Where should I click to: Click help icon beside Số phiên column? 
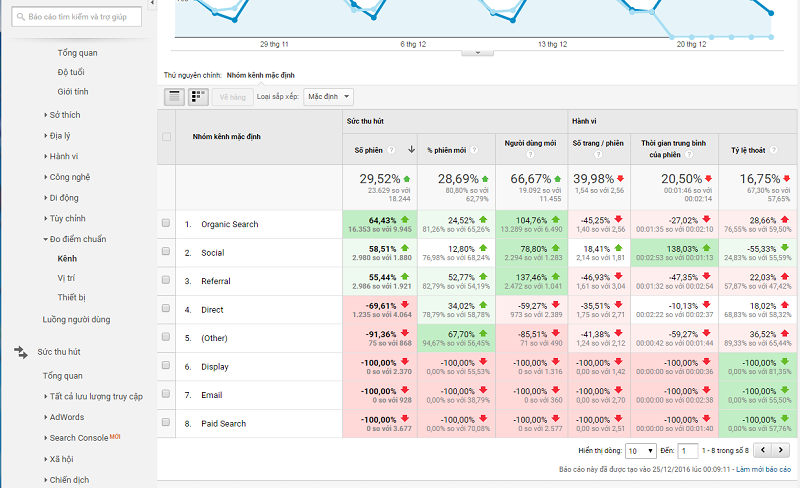pos(392,150)
